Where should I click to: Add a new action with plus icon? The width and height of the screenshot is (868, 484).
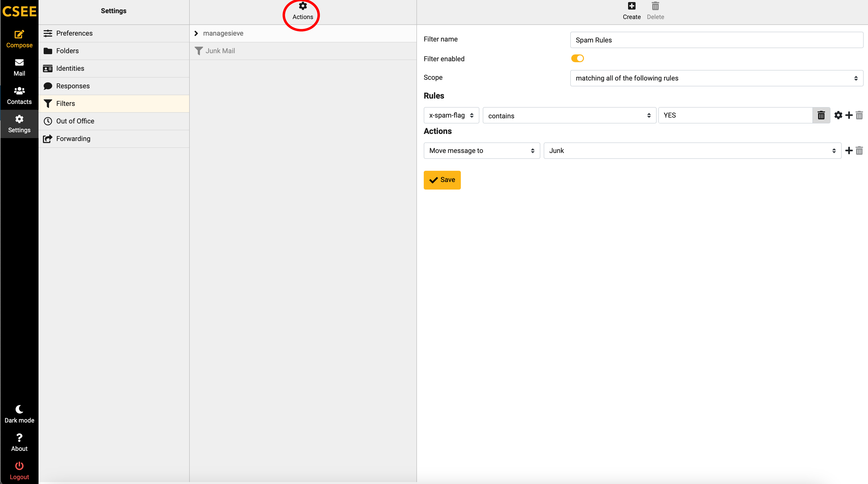(849, 151)
